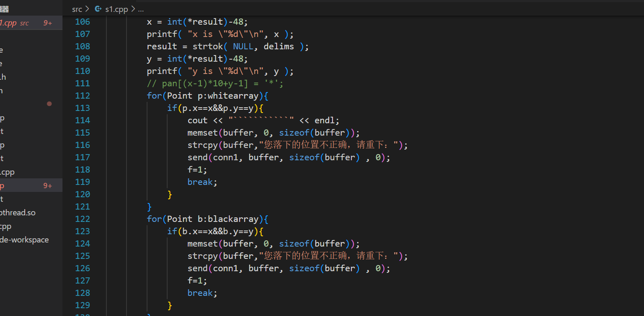
Task: Click line number 129 in the gutter
Action: [x=82, y=305]
